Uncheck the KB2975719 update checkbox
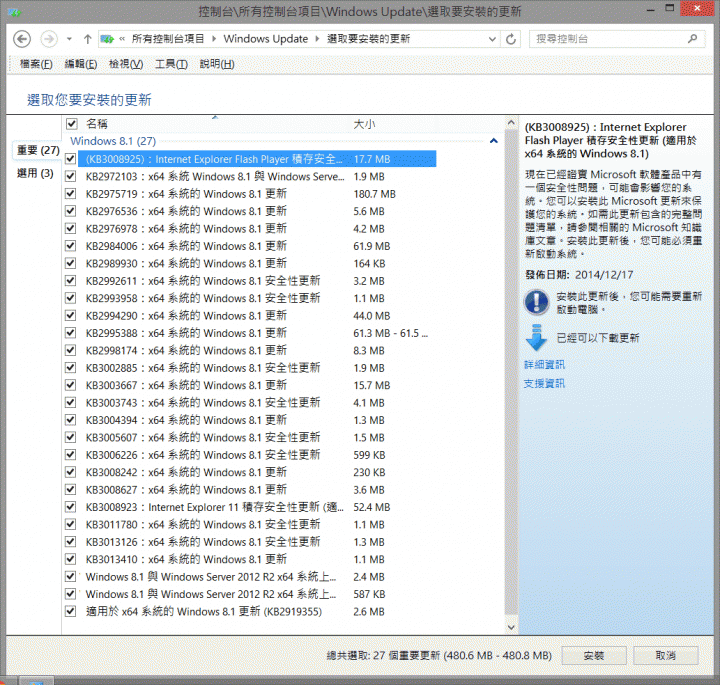The width and height of the screenshot is (720, 685). [70, 194]
